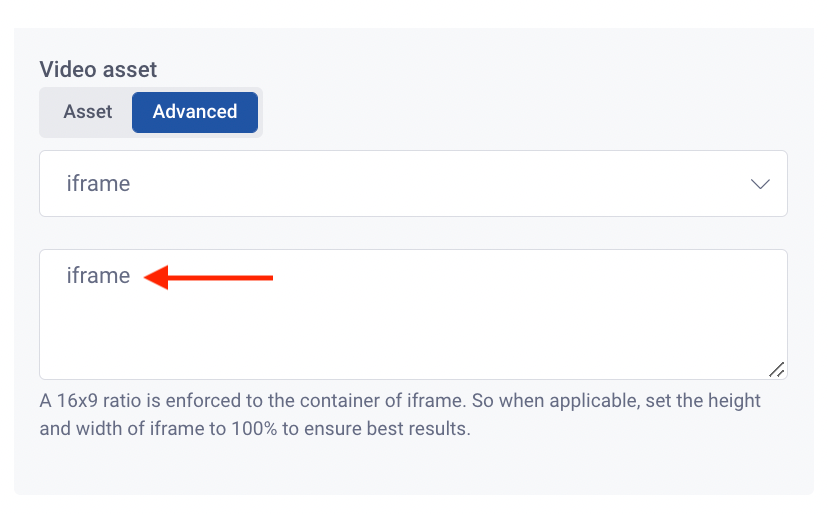Image resolution: width=828 pixels, height=514 pixels.
Task: Click the dropdown chevron arrow icon
Action: (x=760, y=184)
